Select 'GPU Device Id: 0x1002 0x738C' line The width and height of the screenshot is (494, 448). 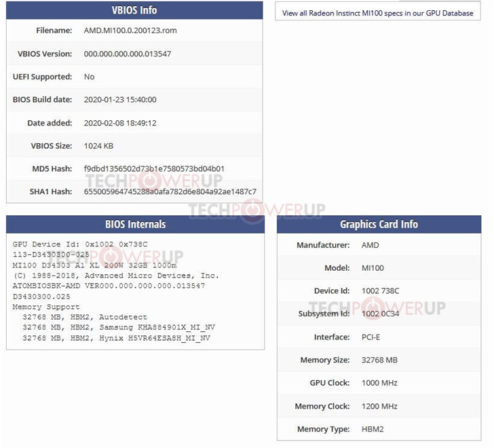[x=80, y=244]
